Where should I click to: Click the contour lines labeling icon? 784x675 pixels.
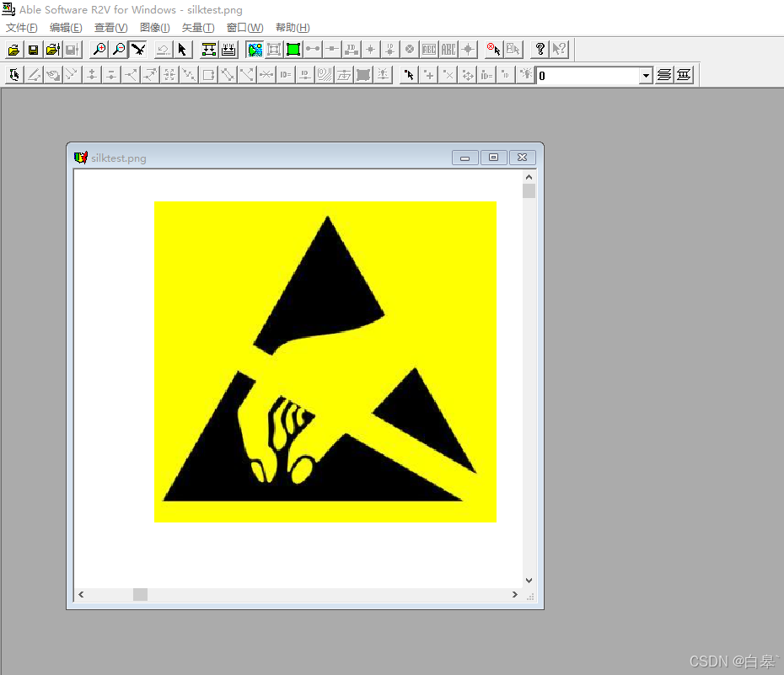click(324, 75)
